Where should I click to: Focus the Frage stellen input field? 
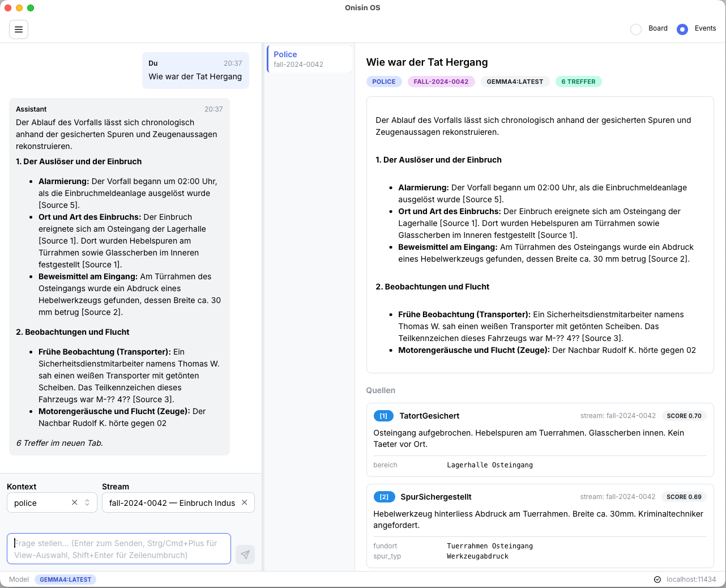tap(119, 549)
